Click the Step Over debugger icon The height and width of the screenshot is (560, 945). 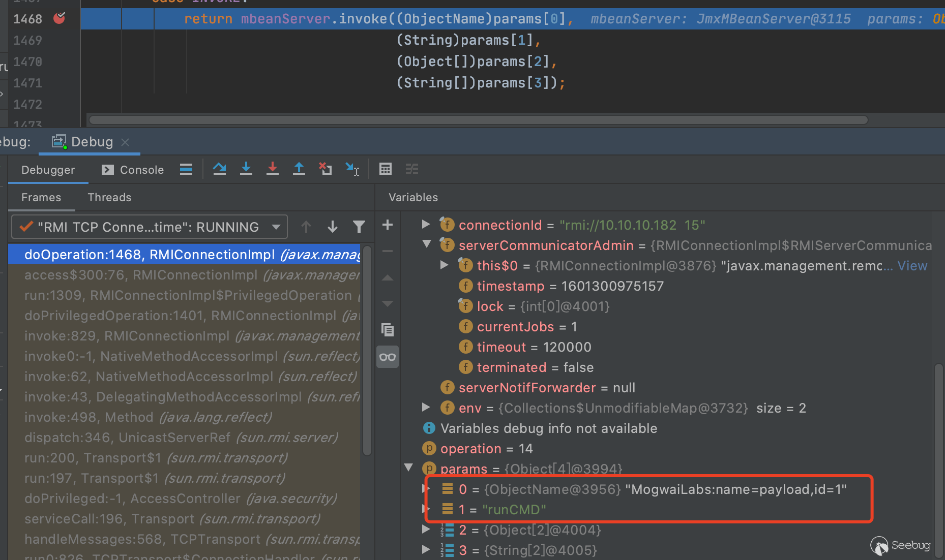(220, 169)
